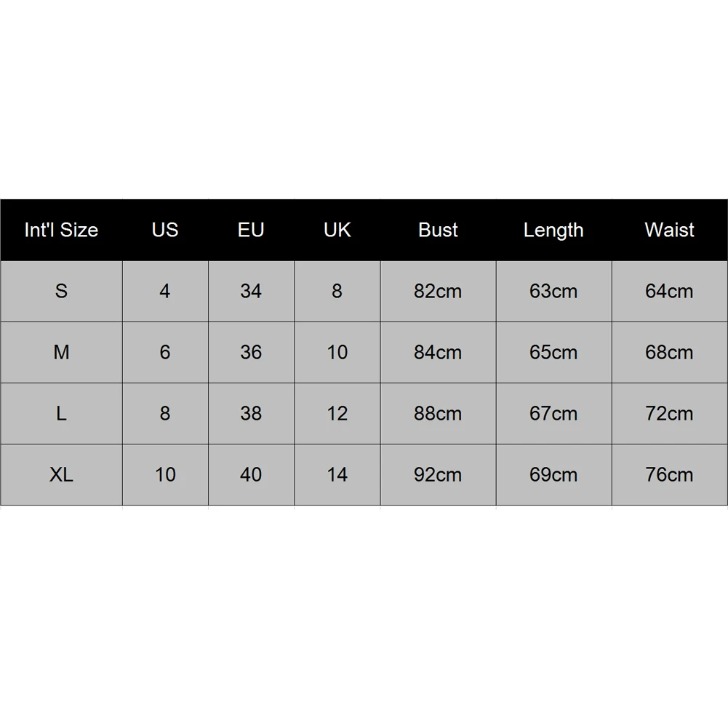
Task: Select the Bust column header
Action: [438, 230]
